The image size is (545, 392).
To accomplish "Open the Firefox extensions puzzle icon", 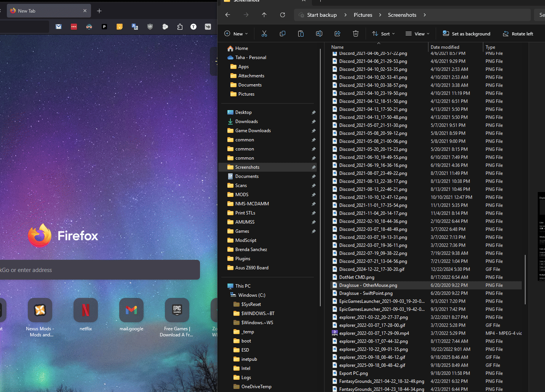I will [180, 27].
